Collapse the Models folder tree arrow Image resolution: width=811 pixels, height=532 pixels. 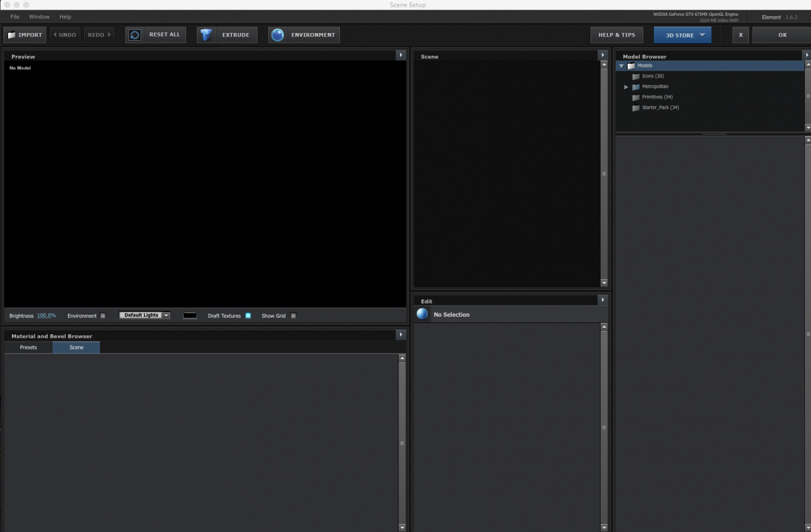622,66
